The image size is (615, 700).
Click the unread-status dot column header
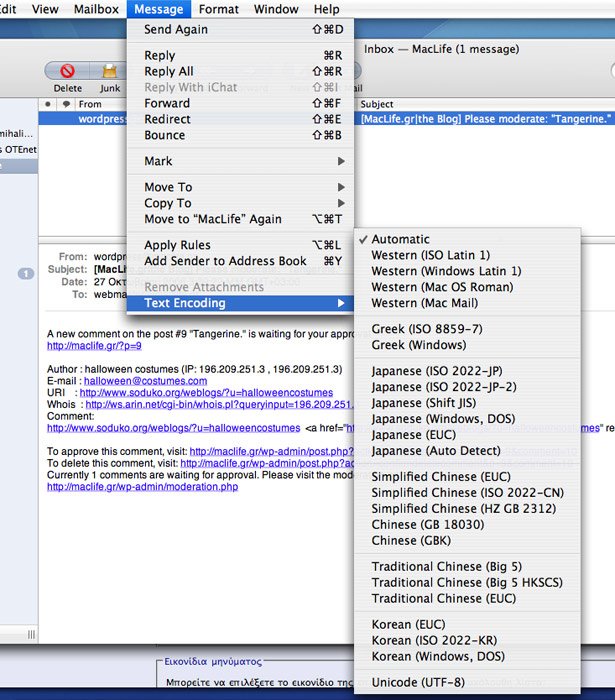[48, 104]
